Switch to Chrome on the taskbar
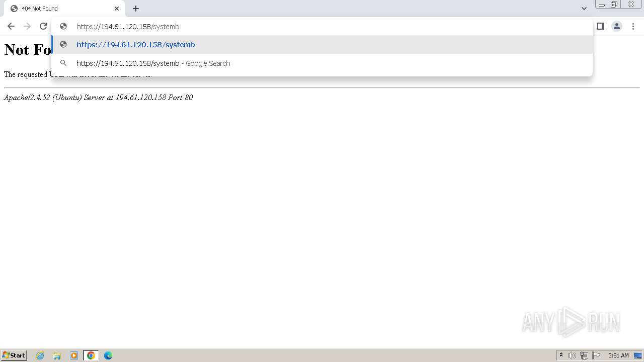This screenshot has height=362, width=644. pos(91,355)
